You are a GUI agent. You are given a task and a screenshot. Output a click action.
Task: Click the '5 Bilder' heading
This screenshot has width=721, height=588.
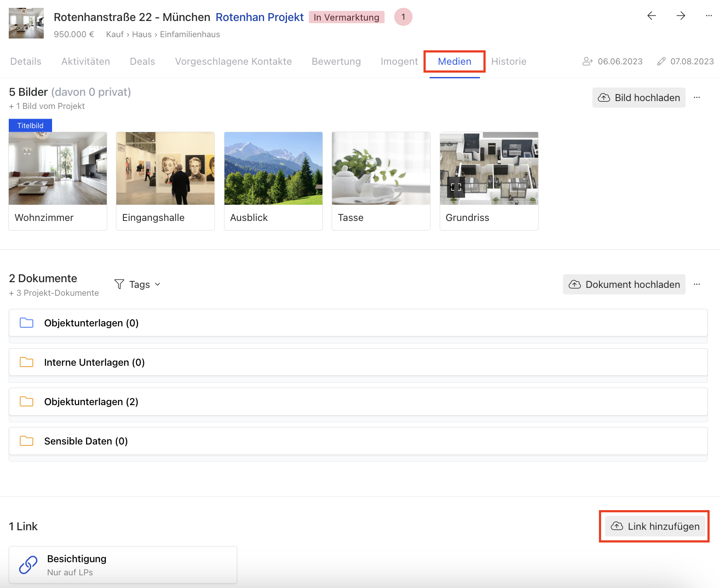click(28, 92)
